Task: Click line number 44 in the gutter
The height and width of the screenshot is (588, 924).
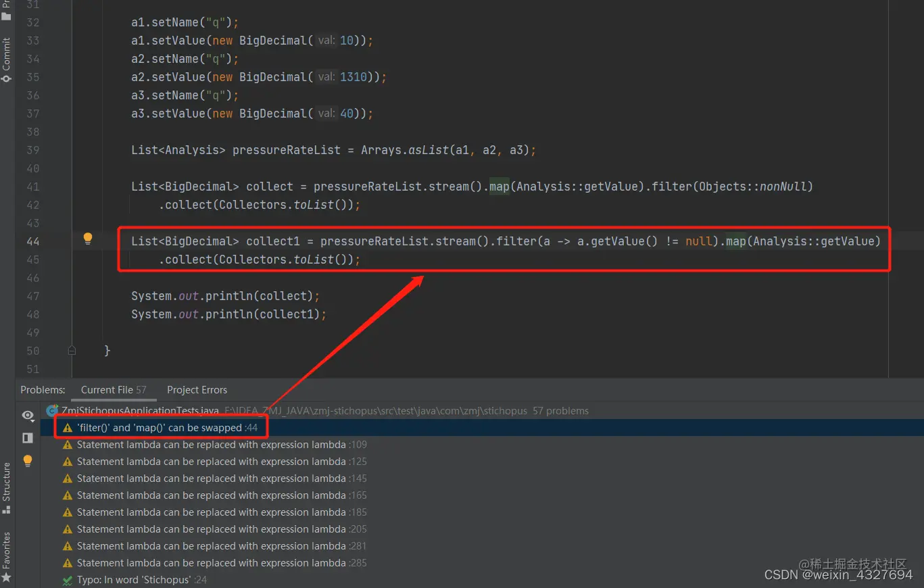Action: tap(32, 241)
